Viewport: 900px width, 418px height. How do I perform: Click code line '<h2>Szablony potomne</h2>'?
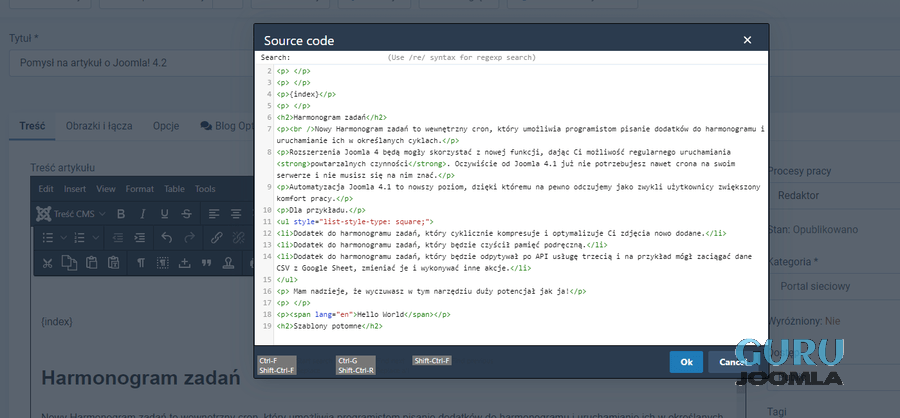[329, 326]
